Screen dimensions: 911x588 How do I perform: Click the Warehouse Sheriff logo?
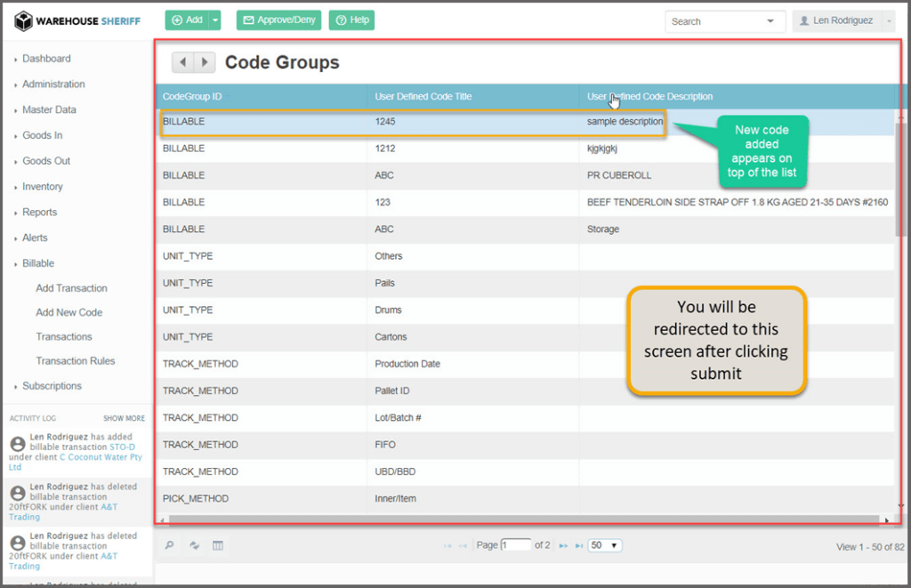point(77,20)
